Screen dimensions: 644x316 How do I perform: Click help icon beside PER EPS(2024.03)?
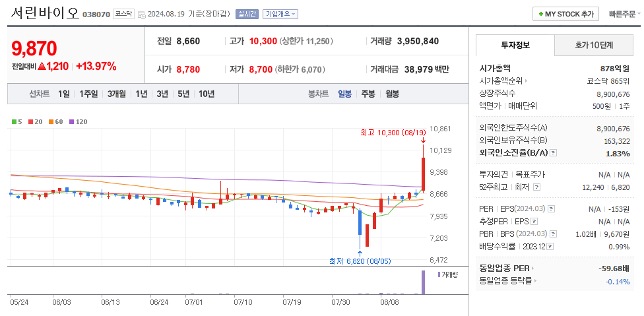pyautogui.click(x=551, y=209)
